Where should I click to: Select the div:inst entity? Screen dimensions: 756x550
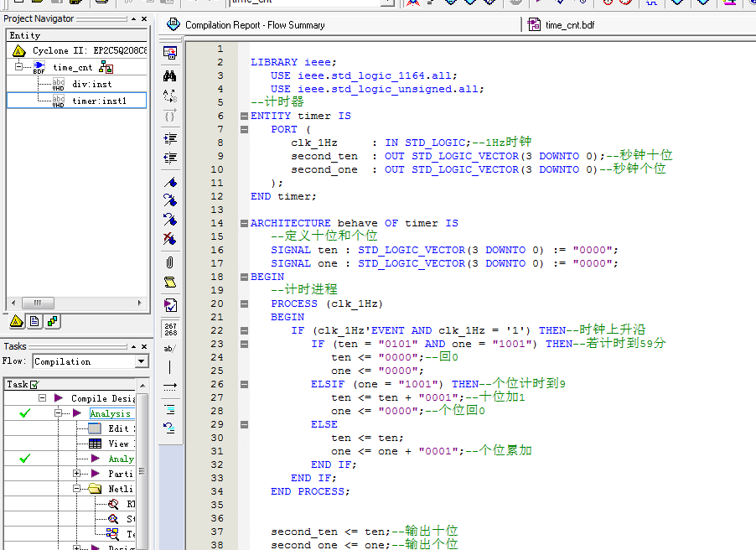[x=91, y=84]
